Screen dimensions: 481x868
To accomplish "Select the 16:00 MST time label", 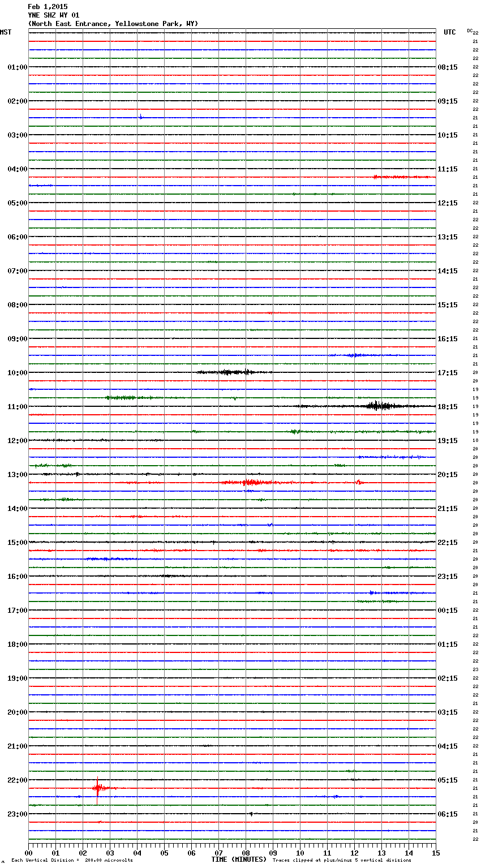I will point(18,577).
